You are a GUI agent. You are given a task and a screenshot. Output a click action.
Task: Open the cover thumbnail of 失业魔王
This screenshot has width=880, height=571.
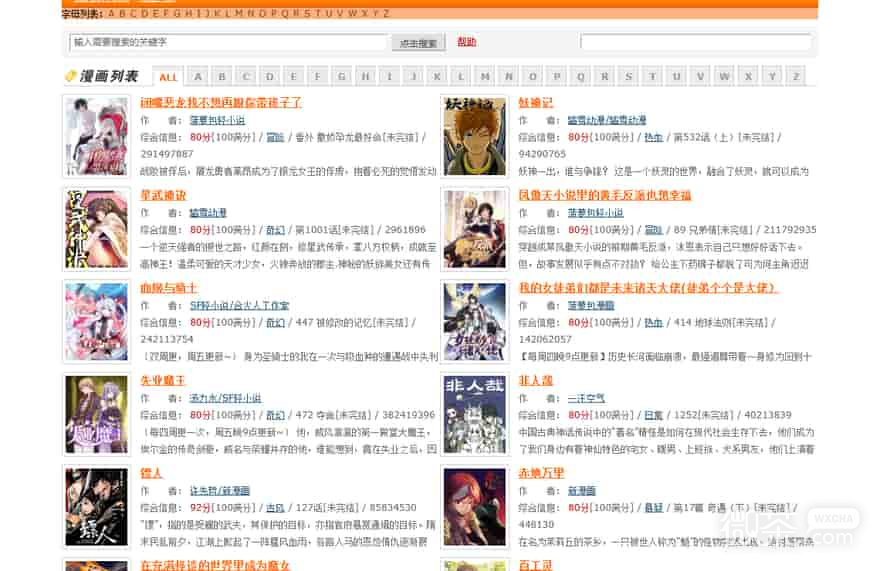pyautogui.click(x=97, y=414)
